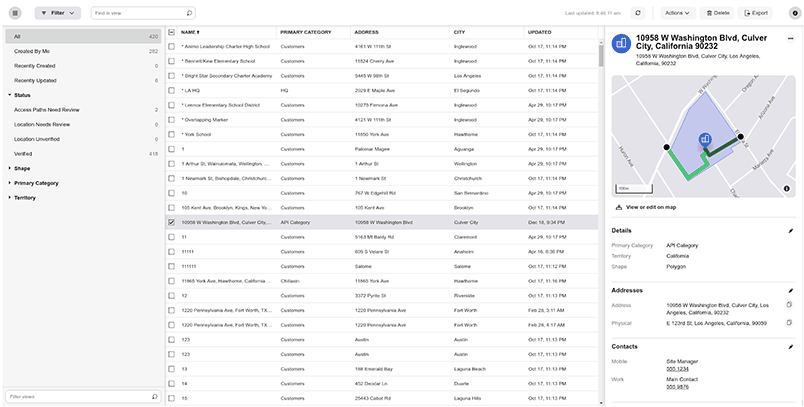The width and height of the screenshot is (804, 407).
Task: Click the Palomar Magee address cell
Action: (372, 149)
